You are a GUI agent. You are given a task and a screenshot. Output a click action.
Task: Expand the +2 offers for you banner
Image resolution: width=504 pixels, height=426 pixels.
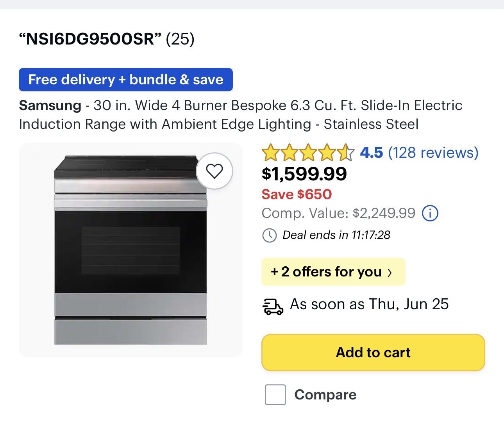tap(333, 272)
